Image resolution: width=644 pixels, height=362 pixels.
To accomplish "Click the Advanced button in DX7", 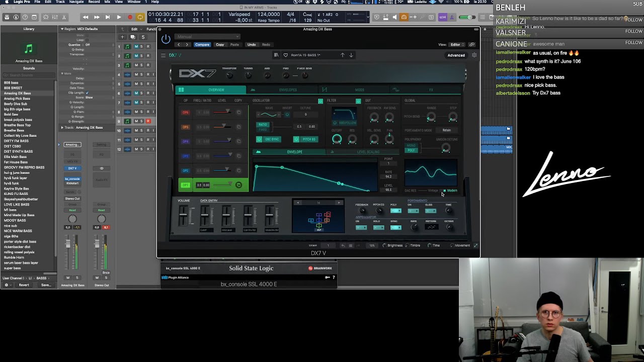I will [456, 55].
